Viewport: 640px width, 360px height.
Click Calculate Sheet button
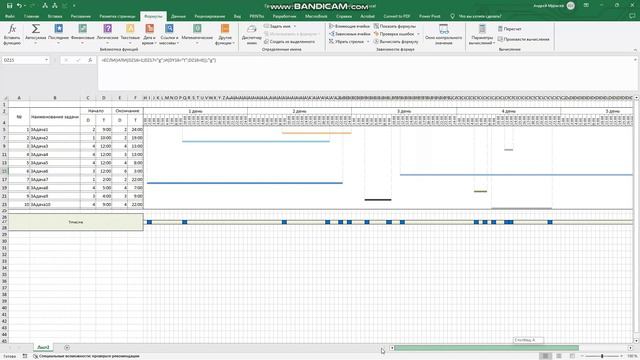tap(524, 39)
